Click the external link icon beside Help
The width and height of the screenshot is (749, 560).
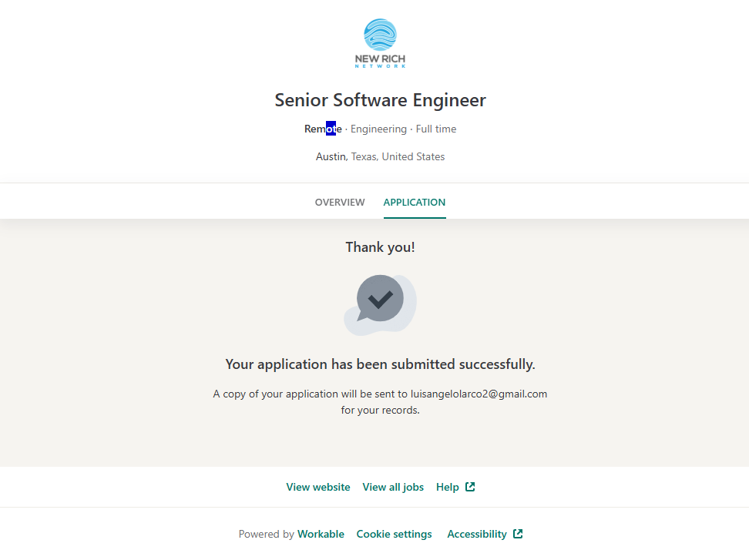[470, 487]
